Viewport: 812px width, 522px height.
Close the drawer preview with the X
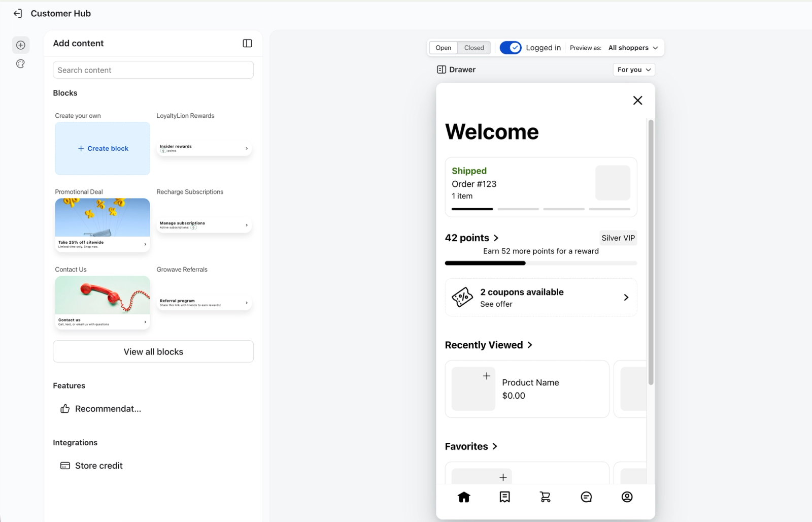coord(637,101)
